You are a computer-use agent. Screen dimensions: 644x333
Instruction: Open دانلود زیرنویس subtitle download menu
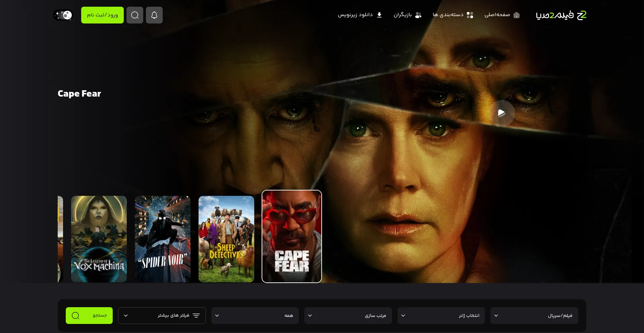pyautogui.click(x=360, y=15)
